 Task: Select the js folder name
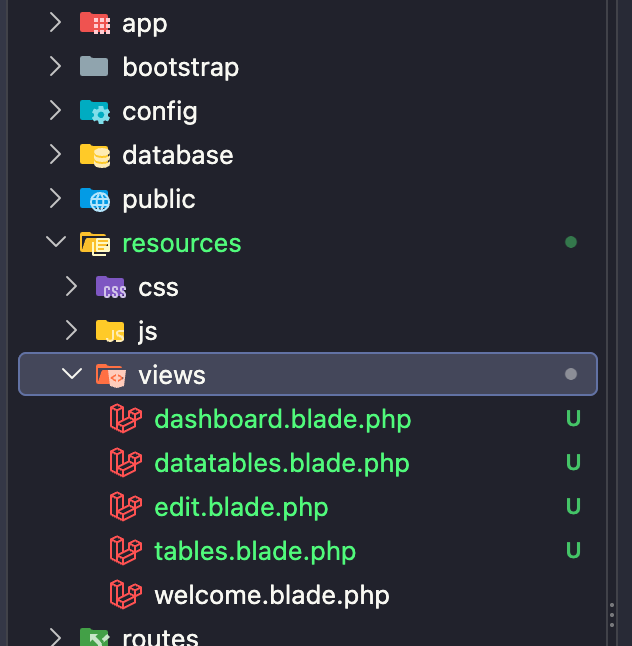(x=147, y=331)
